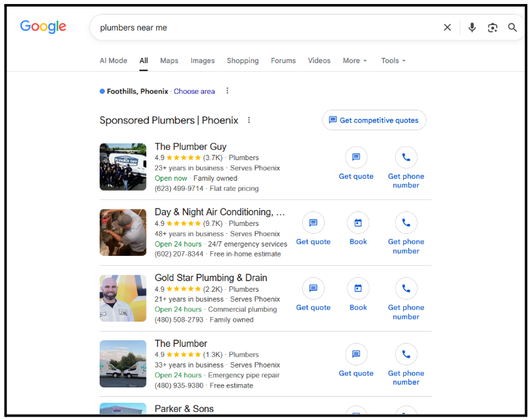Click Sponsored Plumbers | Phoenix heading

pos(169,120)
